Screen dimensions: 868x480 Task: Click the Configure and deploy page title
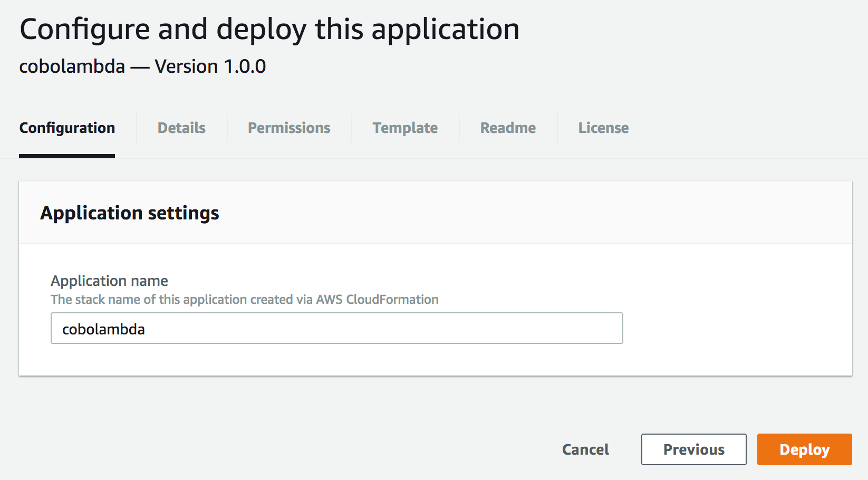click(x=269, y=29)
